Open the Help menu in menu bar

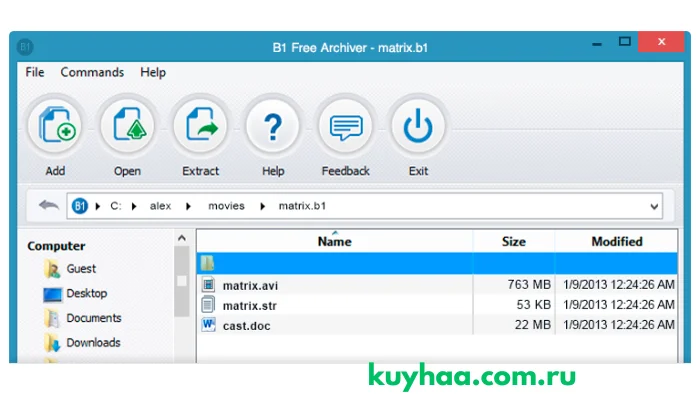(153, 72)
